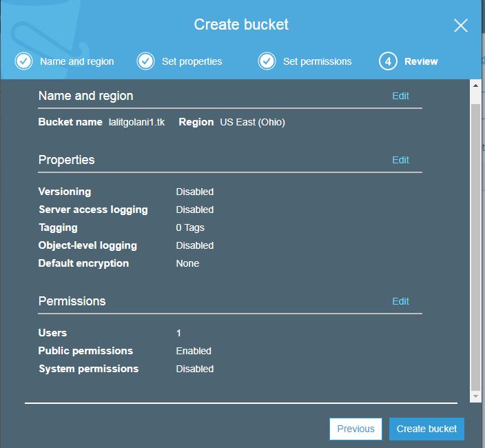The width and height of the screenshot is (485, 448).
Task: Click the Tagging label
Action: pos(58,227)
